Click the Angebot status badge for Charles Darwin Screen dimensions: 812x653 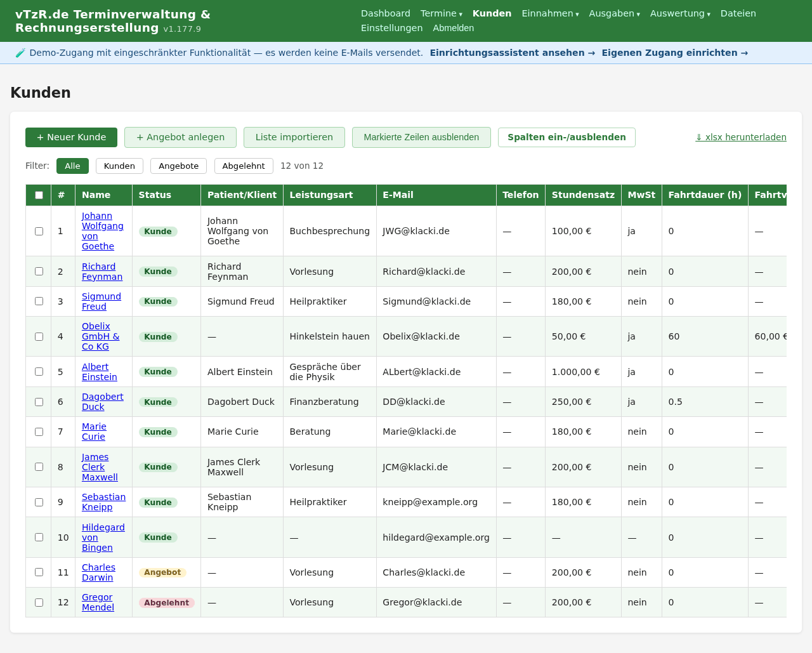point(162,572)
